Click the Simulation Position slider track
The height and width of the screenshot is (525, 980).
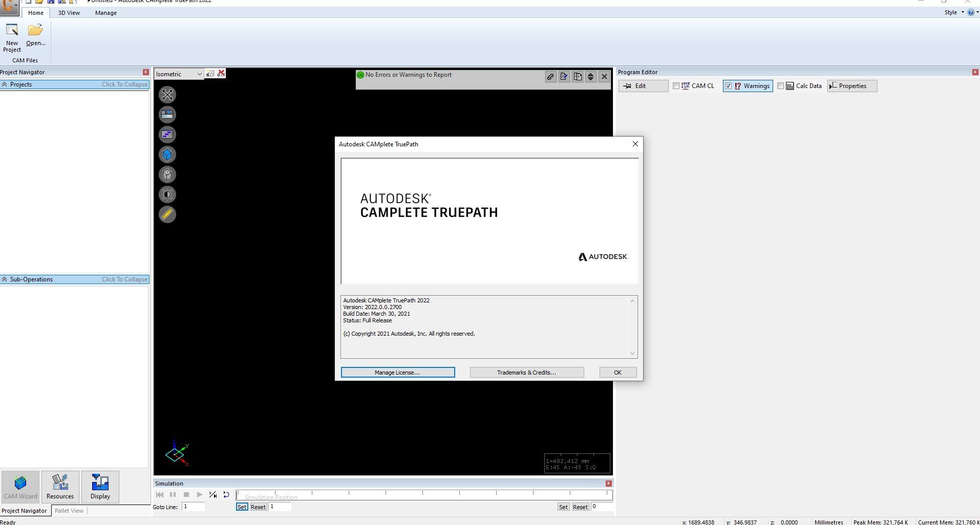pyautogui.click(x=424, y=495)
